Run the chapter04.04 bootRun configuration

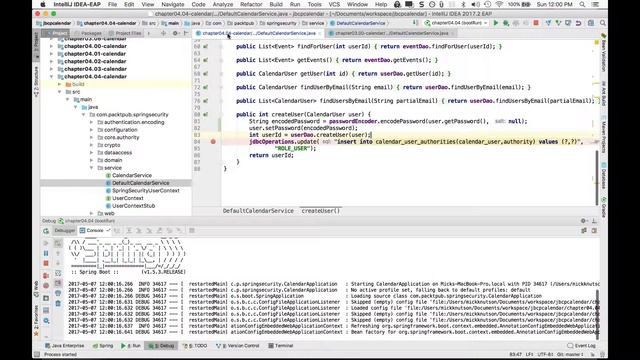496,23
